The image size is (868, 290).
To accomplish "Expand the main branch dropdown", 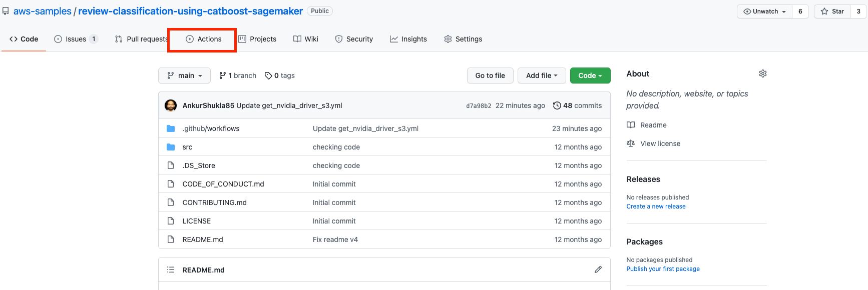I will 184,75.
